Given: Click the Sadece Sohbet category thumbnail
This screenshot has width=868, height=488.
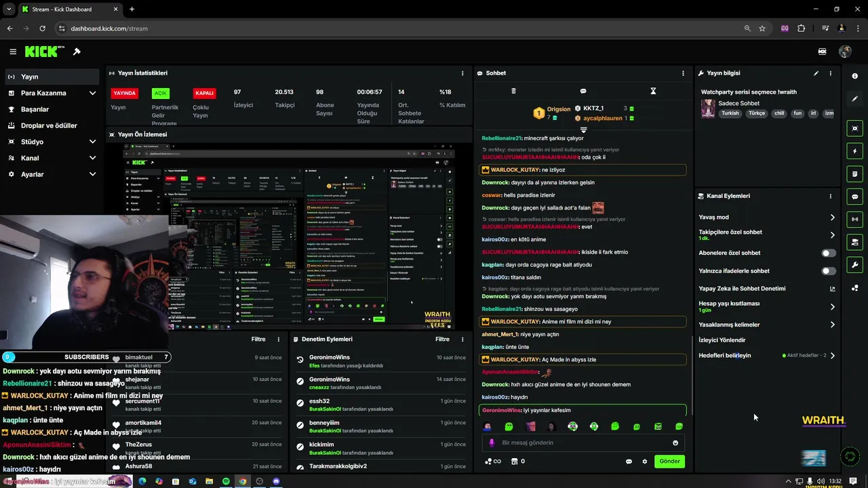Looking at the screenshot, I should 708,108.
